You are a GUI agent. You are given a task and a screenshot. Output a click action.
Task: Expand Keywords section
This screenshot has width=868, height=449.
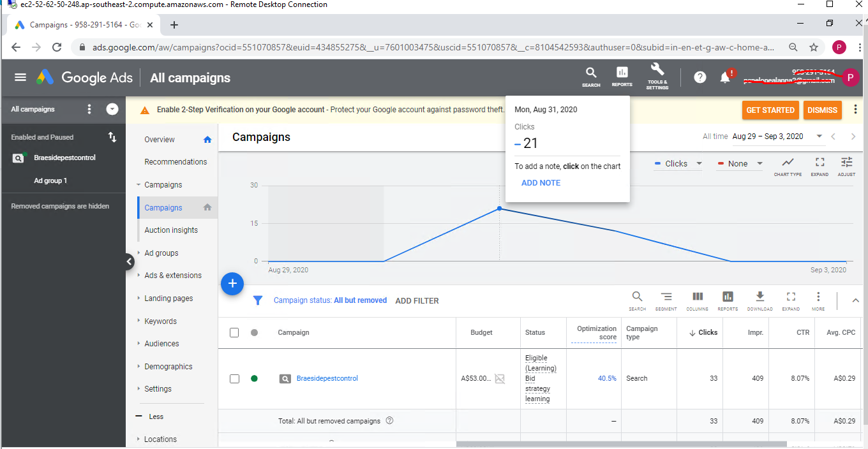point(138,321)
